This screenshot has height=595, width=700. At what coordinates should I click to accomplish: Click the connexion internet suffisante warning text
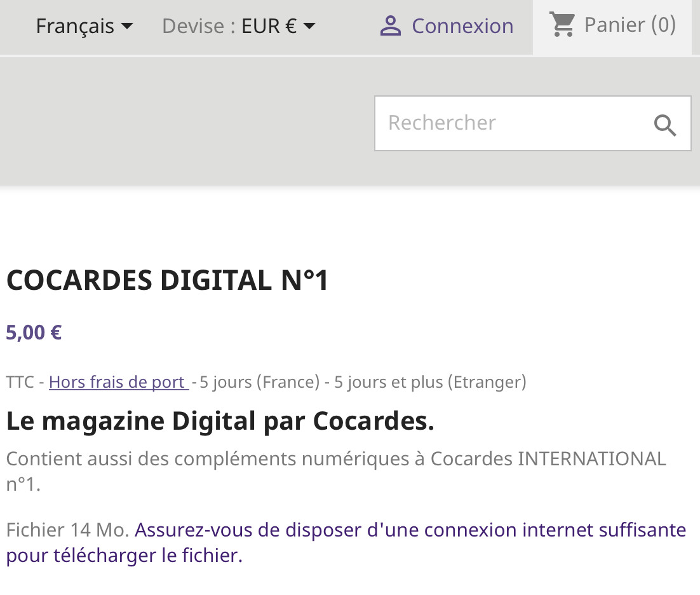coord(346,543)
